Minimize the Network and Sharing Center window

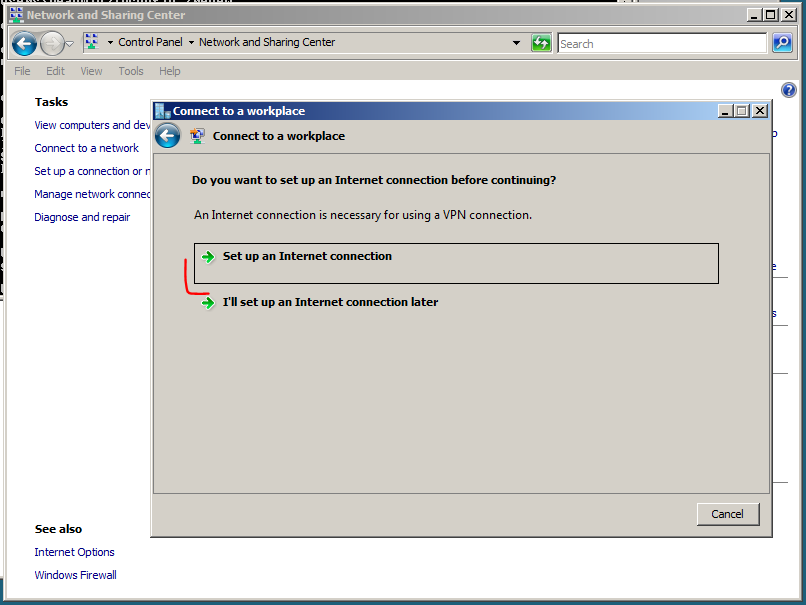pos(754,15)
